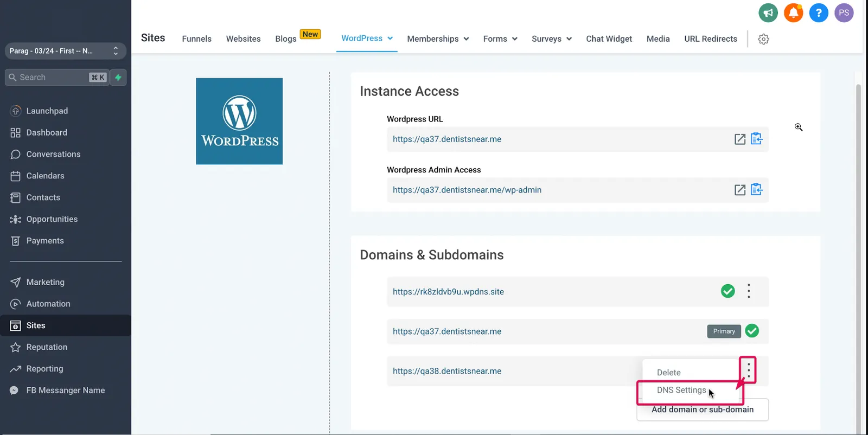Image resolution: width=868 pixels, height=435 pixels.
Task: Open three-dot menu for rk8zldvb9u.wpdns.site domain
Action: coord(749,291)
